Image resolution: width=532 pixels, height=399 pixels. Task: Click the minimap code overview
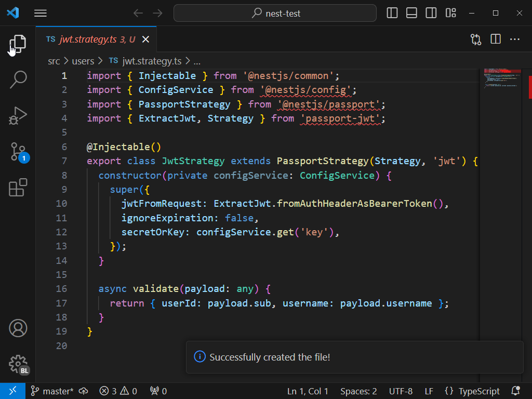501,79
